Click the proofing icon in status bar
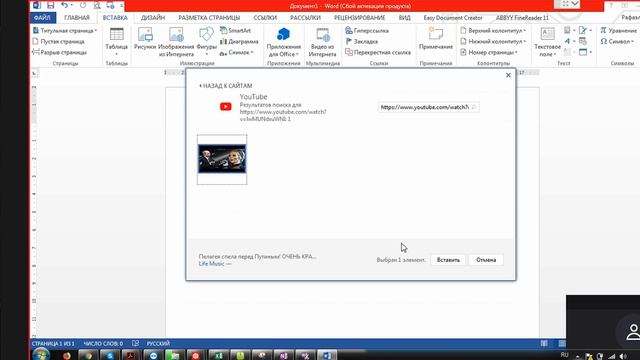This screenshot has height=360, width=640. click(x=136, y=344)
